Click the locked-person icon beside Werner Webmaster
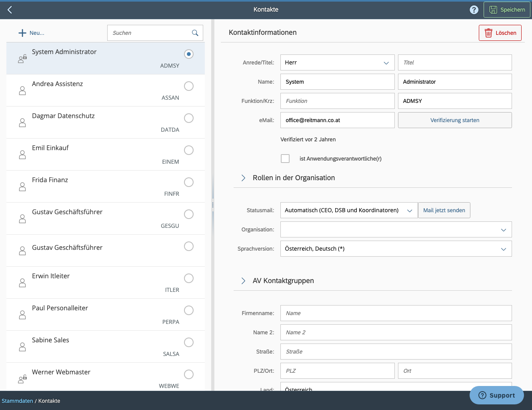 [x=22, y=379]
